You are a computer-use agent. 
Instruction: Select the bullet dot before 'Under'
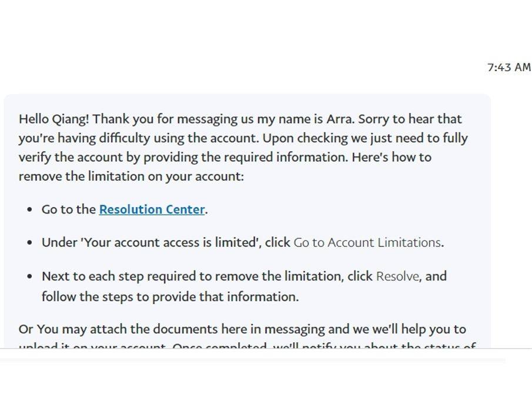[x=29, y=243]
